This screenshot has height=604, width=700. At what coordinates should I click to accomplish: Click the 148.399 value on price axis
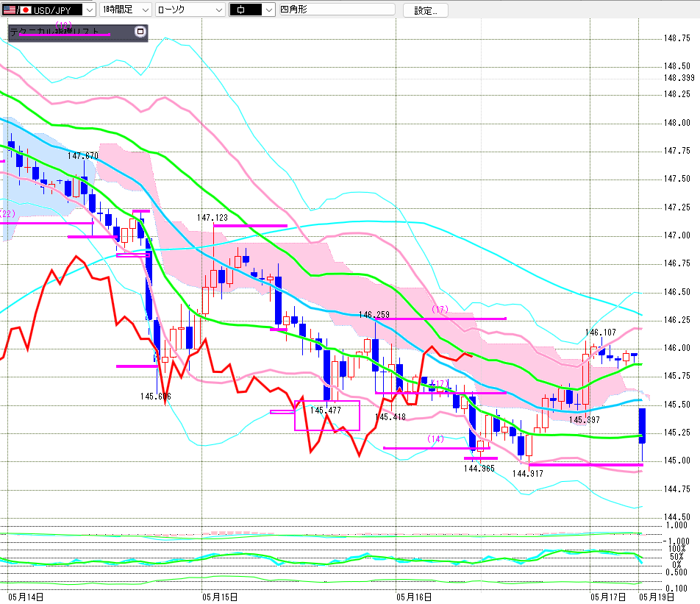click(679, 78)
